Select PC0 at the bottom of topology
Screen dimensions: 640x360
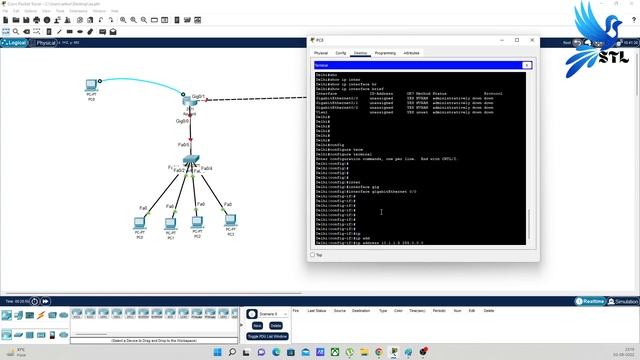(x=140, y=223)
